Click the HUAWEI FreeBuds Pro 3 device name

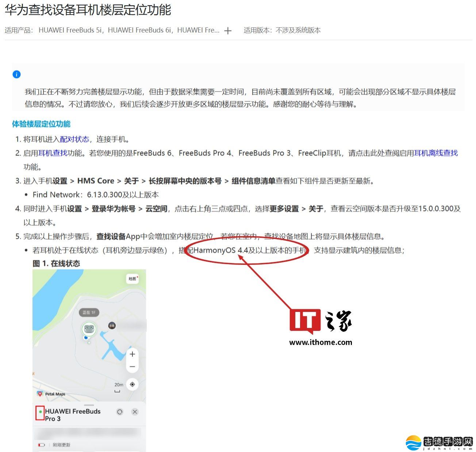pyautogui.click(x=73, y=415)
